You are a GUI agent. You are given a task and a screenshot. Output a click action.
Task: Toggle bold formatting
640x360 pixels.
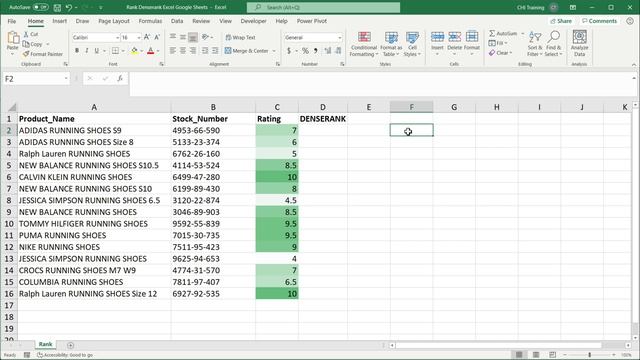click(77, 51)
